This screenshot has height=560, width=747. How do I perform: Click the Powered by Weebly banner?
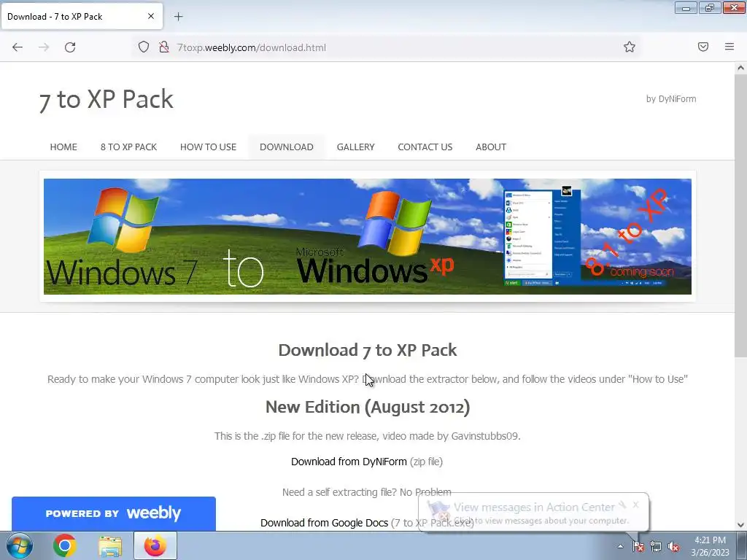click(113, 513)
